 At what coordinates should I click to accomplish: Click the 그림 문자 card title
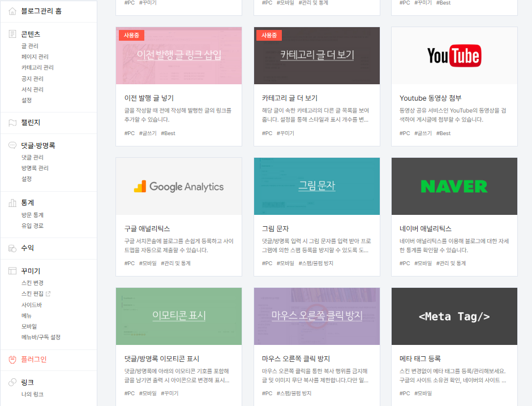[275, 229]
